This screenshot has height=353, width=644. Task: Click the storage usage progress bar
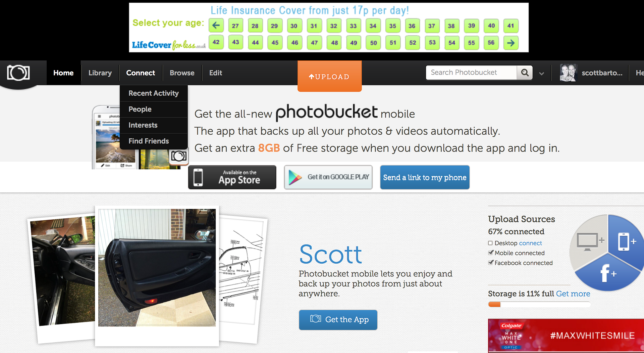coord(539,304)
